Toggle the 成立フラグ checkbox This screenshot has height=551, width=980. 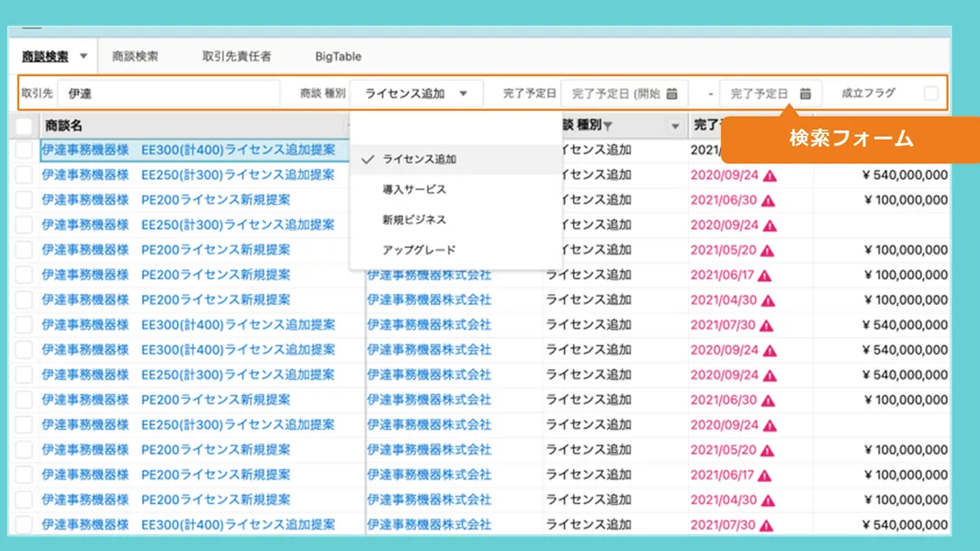tap(930, 94)
